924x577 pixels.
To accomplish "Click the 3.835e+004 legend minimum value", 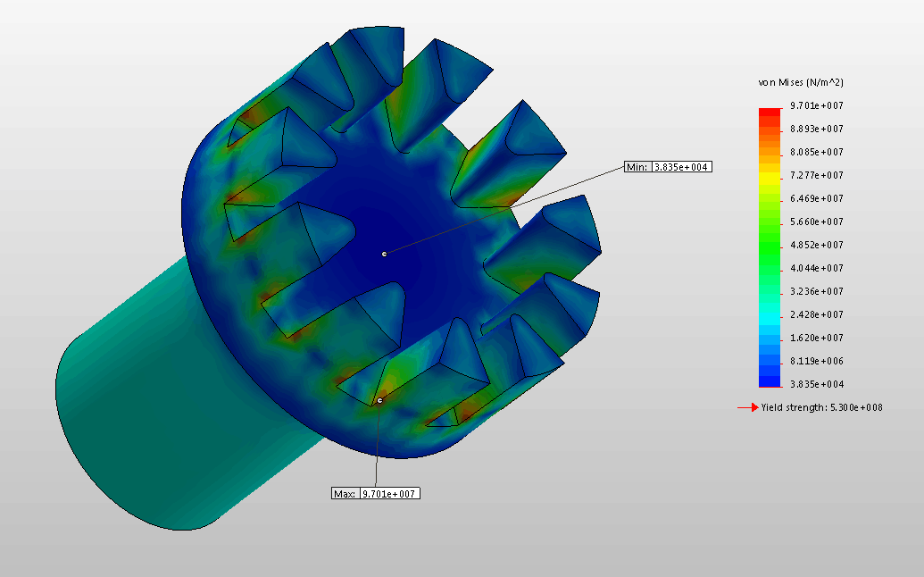I will click(817, 384).
